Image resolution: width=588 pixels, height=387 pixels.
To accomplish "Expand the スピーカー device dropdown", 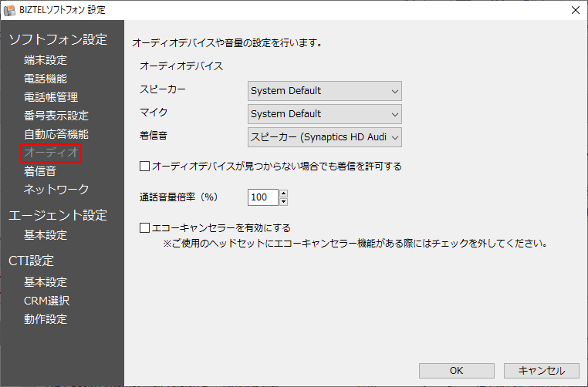I will tap(325, 91).
